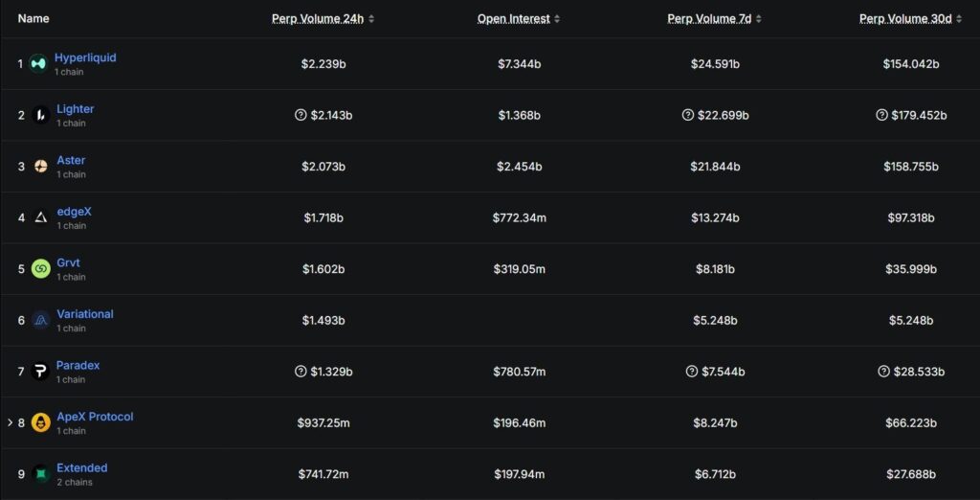
Task: Open the ApeX Protocol link
Action: [95, 417]
